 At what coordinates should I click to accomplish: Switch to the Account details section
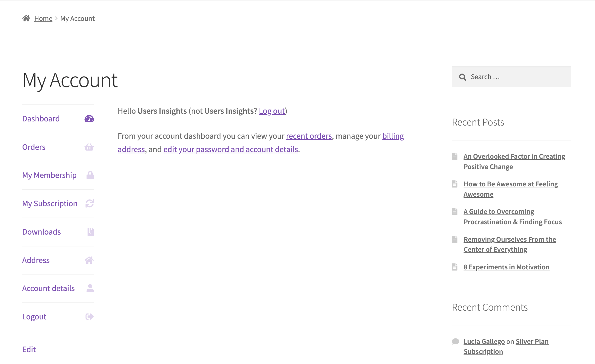[x=48, y=288]
